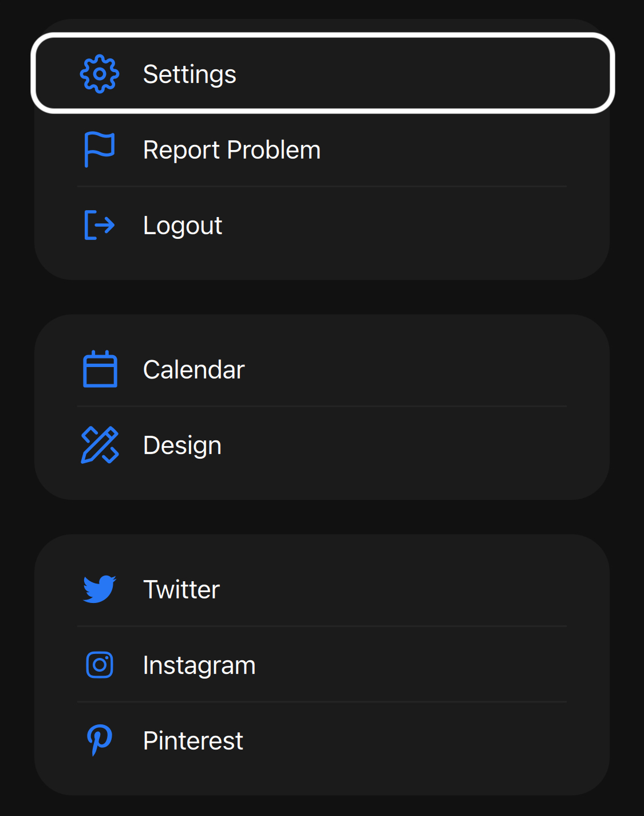Click the Pinterest logo icon
The image size is (644, 816).
[98, 740]
